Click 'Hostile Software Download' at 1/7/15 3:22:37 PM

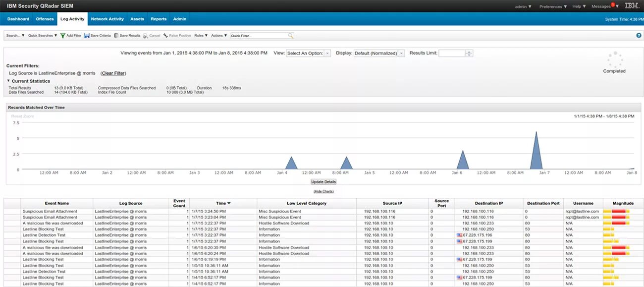284,223
